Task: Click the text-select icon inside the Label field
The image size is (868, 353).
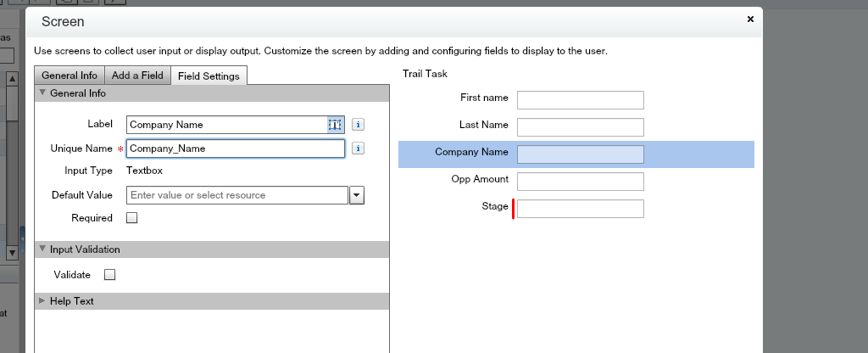Action: (335, 125)
